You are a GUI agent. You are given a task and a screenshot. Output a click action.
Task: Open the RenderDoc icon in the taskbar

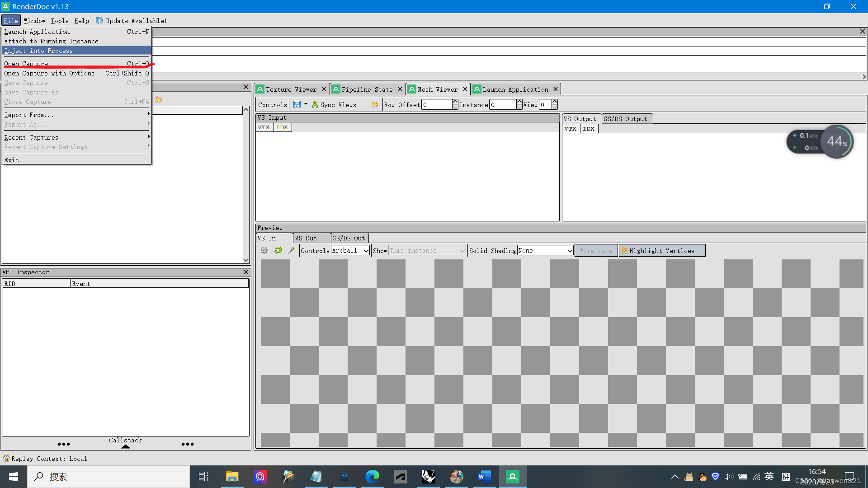[512, 477]
